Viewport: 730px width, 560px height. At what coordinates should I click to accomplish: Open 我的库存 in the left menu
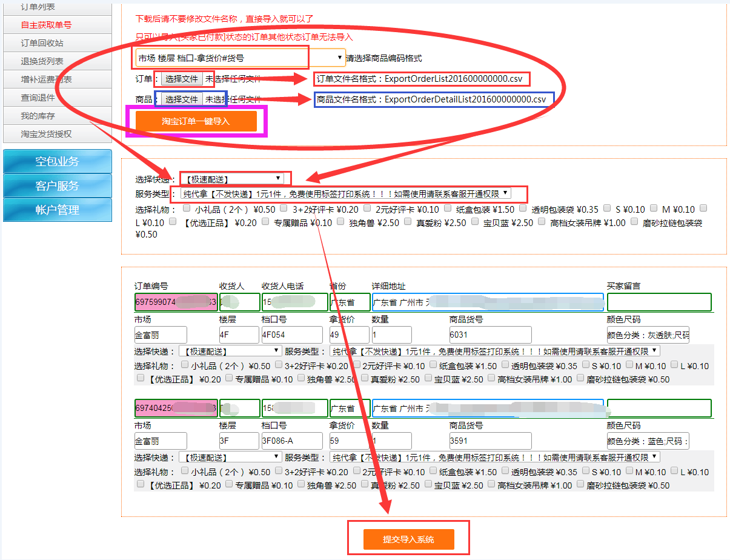tap(38, 116)
